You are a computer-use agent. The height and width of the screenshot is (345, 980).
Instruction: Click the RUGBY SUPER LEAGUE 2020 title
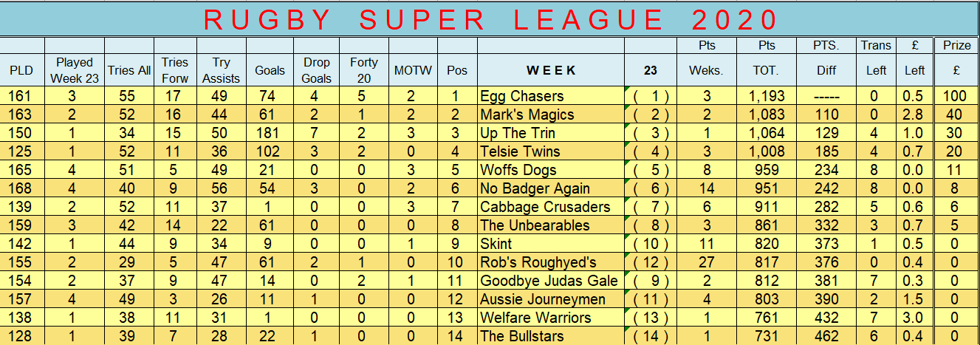click(489, 20)
